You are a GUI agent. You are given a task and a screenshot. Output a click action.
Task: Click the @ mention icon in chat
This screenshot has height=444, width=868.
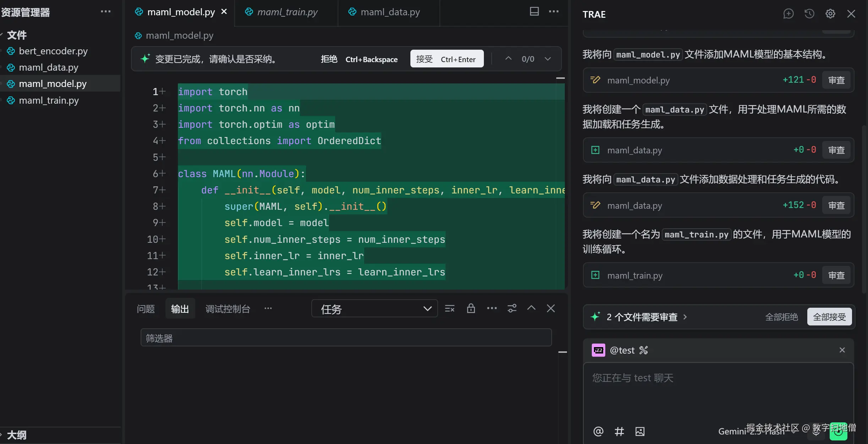point(598,431)
